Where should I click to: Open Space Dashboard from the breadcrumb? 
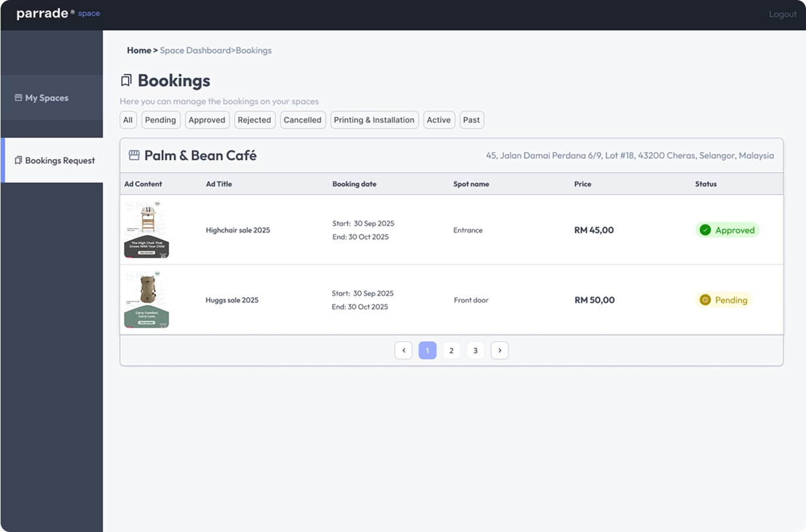(195, 50)
